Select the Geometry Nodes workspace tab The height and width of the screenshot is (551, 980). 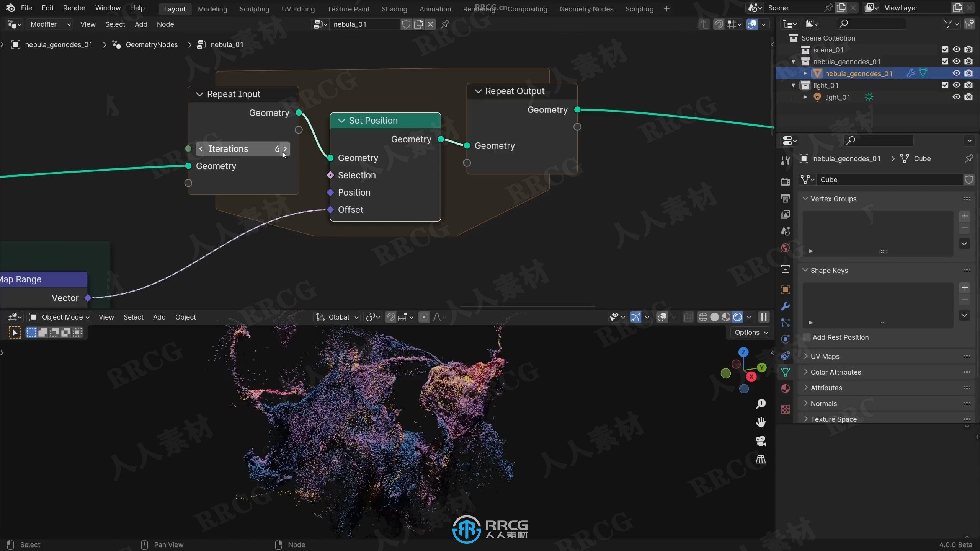[x=586, y=8]
